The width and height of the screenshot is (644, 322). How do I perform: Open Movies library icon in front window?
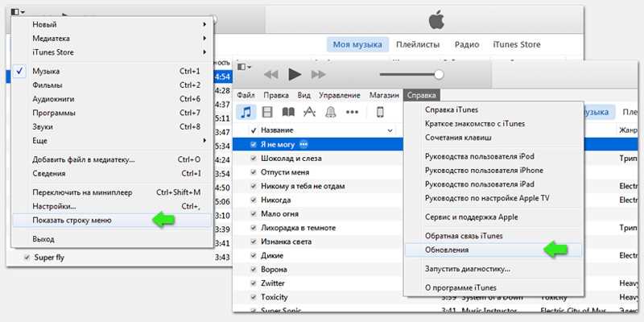[x=267, y=112]
